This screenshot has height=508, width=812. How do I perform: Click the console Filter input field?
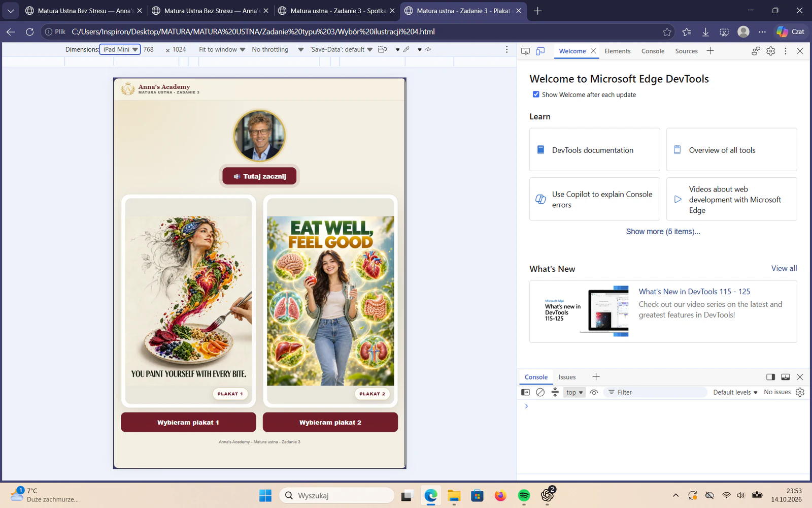[656, 392]
